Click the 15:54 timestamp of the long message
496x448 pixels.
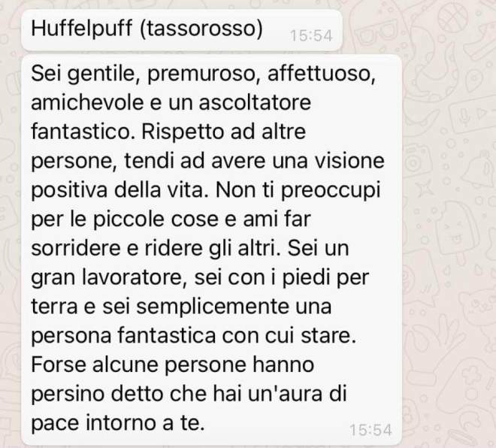pyautogui.click(x=370, y=430)
